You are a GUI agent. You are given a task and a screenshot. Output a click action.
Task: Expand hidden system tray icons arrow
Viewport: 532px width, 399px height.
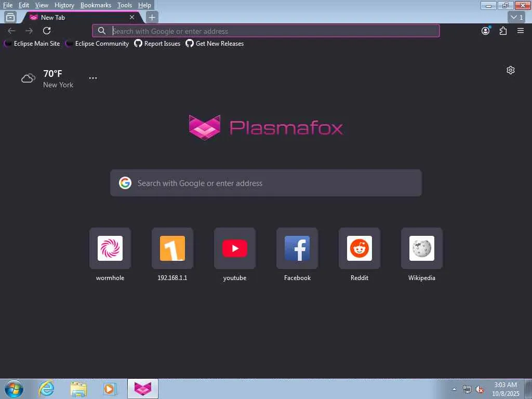(454, 390)
